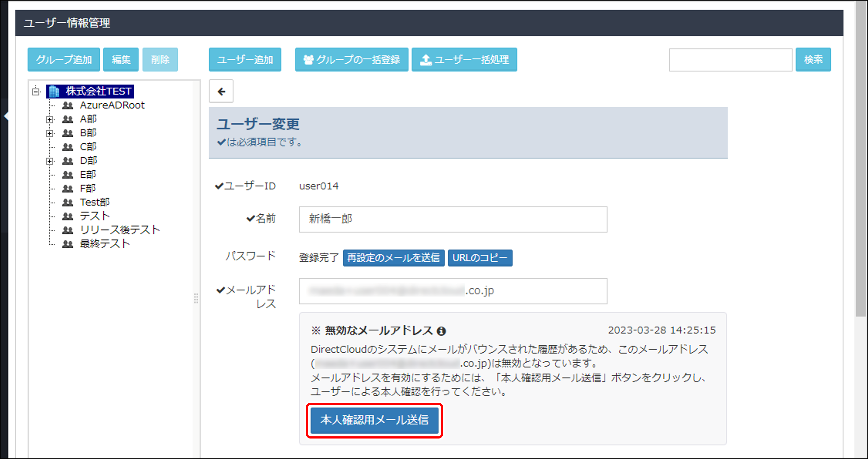Open グループの一括登録 bulk registration
Image resolution: width=868 pixels, height=459 pixels.
[352, 60]
